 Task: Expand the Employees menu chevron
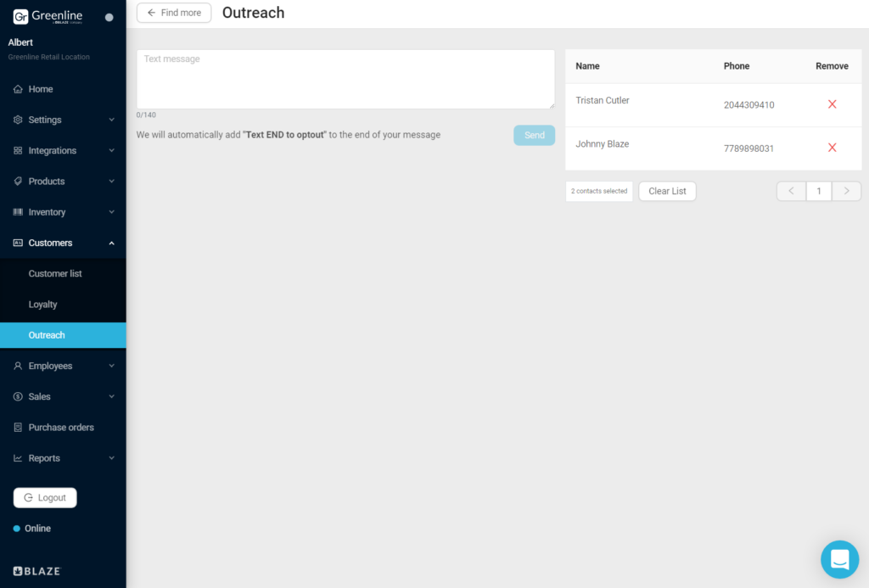coord(111,366)
